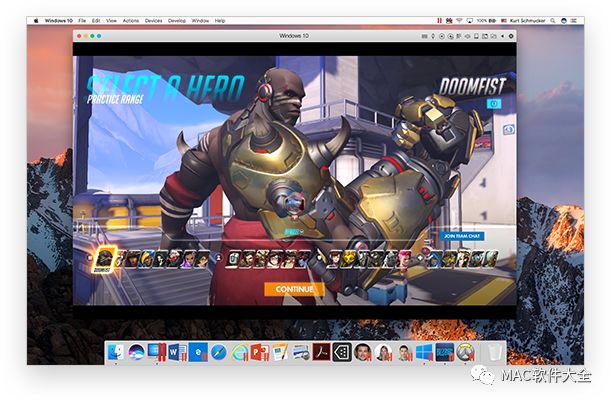Image resolution: width=611 pixels, height=402 pixels.
Task: Open the Overwatch icon in the Dock
Action: pos(466,352)
